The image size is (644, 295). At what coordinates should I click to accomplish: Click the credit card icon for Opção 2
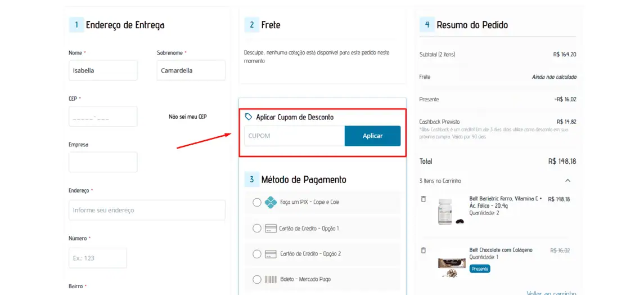(270, 253)
